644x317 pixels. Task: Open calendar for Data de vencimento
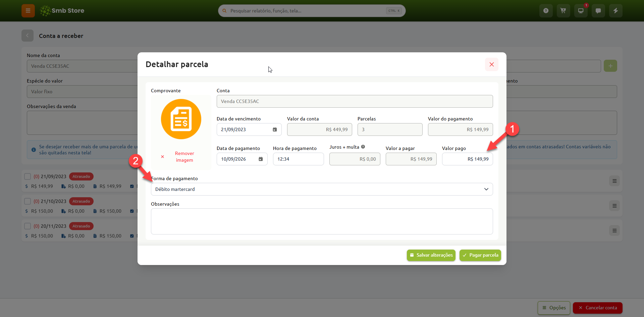coord(275,129)
